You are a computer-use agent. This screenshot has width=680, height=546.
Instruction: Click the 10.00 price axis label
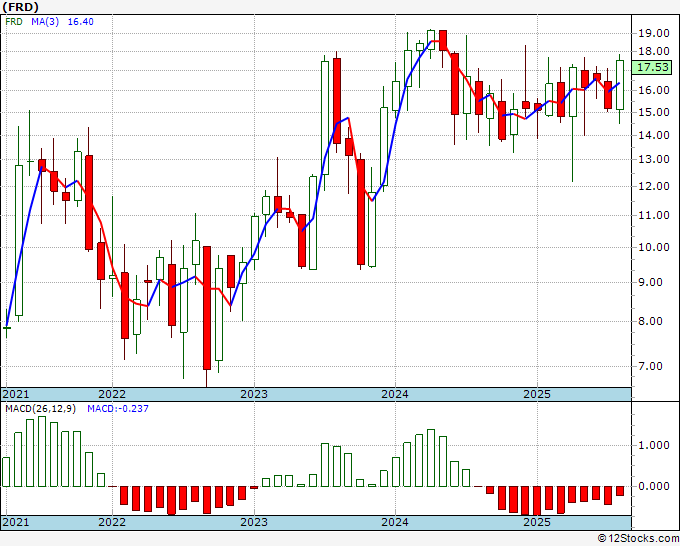(x=654, y=247)
